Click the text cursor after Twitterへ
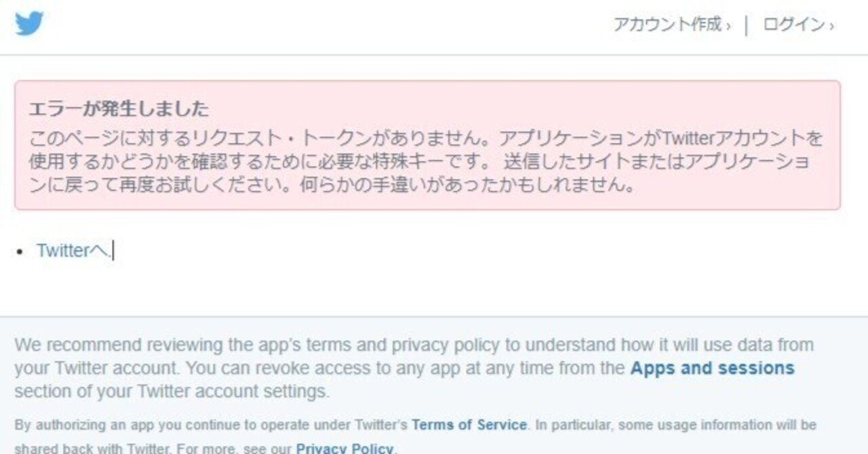The image size is (868, 454). pos(113,251)
